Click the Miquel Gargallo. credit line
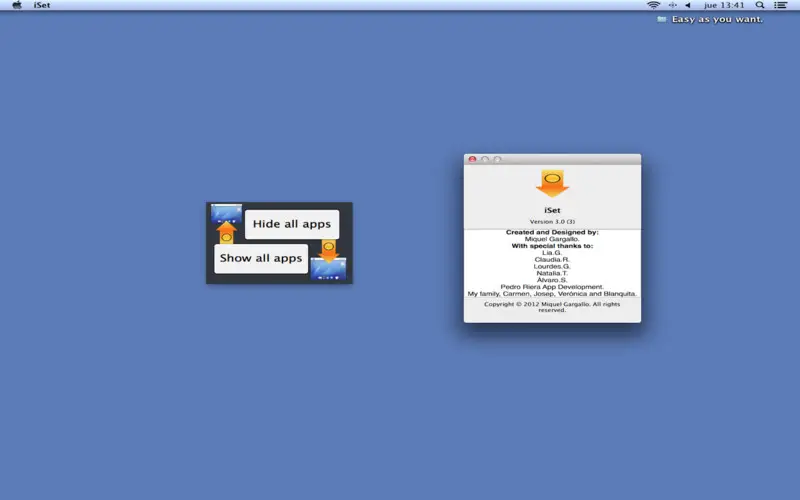This screenshot has height=500, width=800. pos(552,239)
